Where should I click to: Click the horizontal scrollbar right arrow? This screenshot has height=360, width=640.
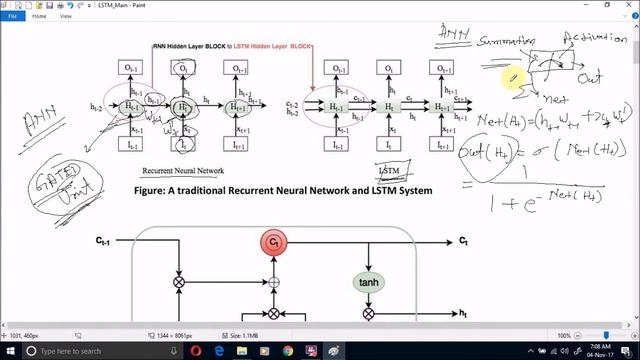629,325
